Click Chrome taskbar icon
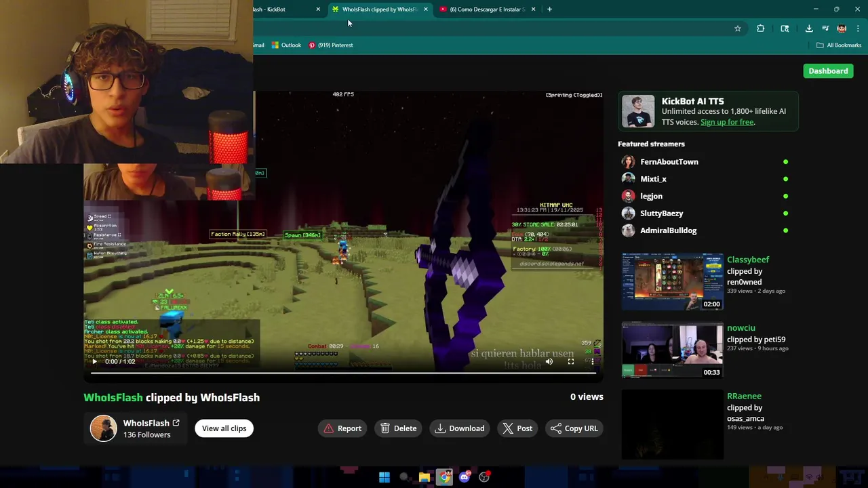 coord(444,477)
